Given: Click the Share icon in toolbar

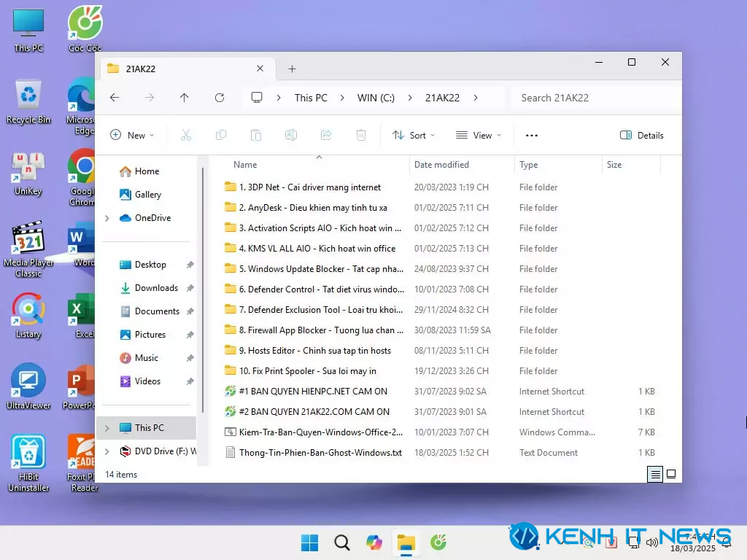Looking at the screenshot, I should pos(326,135).
